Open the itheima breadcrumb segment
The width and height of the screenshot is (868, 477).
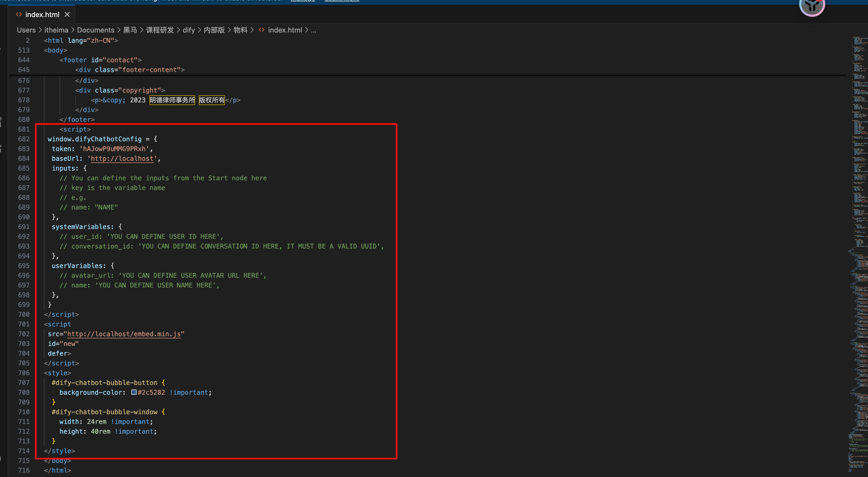(56, 30)
